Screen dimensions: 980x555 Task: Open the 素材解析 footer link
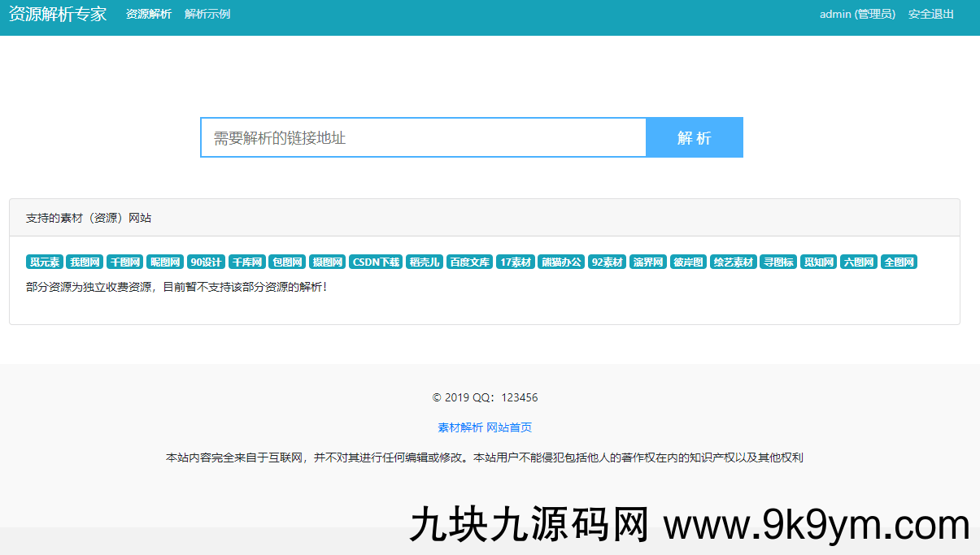click(460, 427)
